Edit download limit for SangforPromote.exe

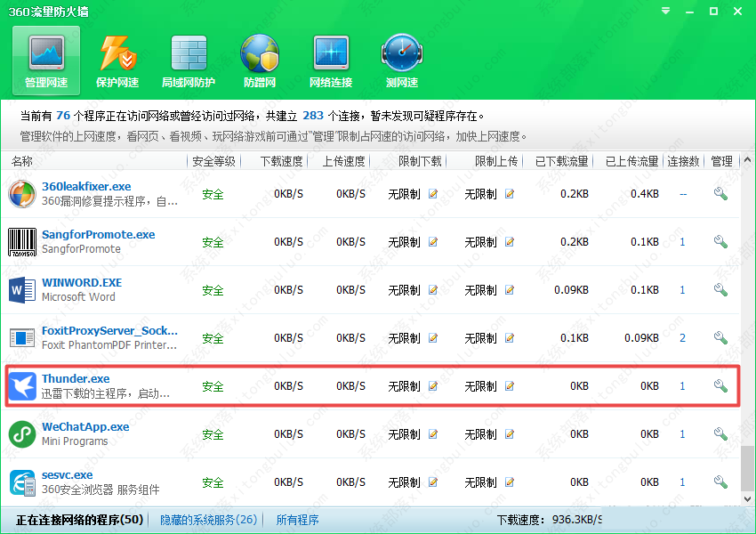point(433,242)
